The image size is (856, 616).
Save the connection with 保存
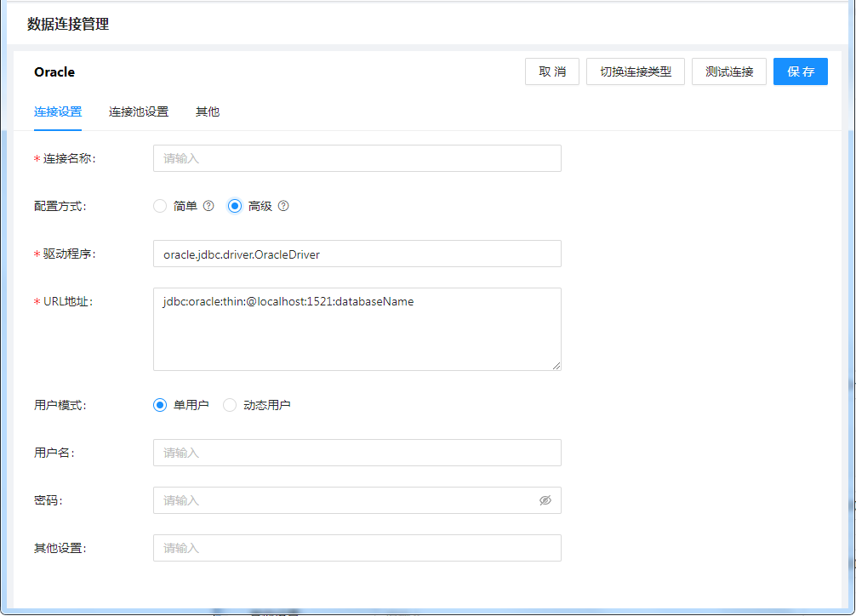[801, 71]
